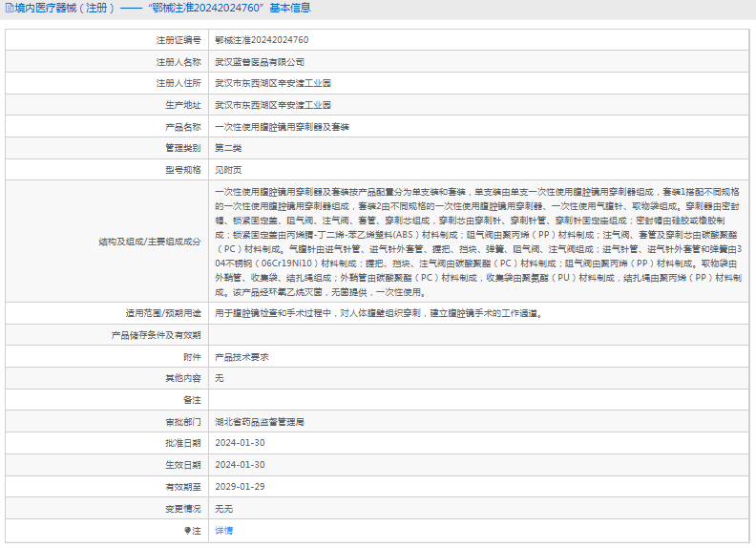Select registration number 鄂械注准20242024760 value

pyautogui.click(x=262, y=40)
